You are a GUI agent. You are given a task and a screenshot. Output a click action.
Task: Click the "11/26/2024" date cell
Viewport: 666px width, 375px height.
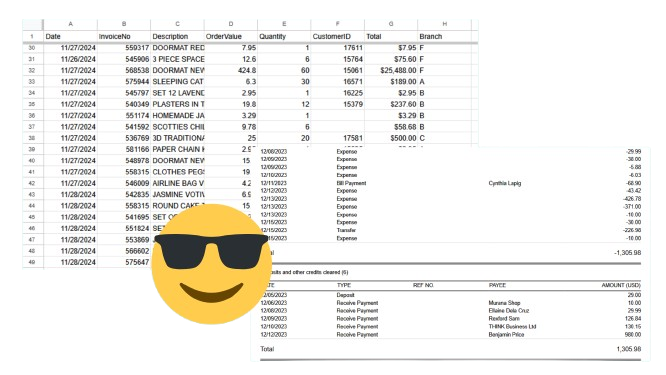pos(71,59)
